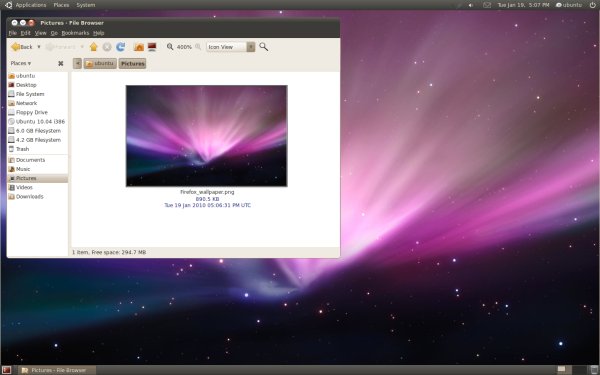600x375 pixels.
Task: Open the Applications menu in the top panel
Action: tap(31, 5)
